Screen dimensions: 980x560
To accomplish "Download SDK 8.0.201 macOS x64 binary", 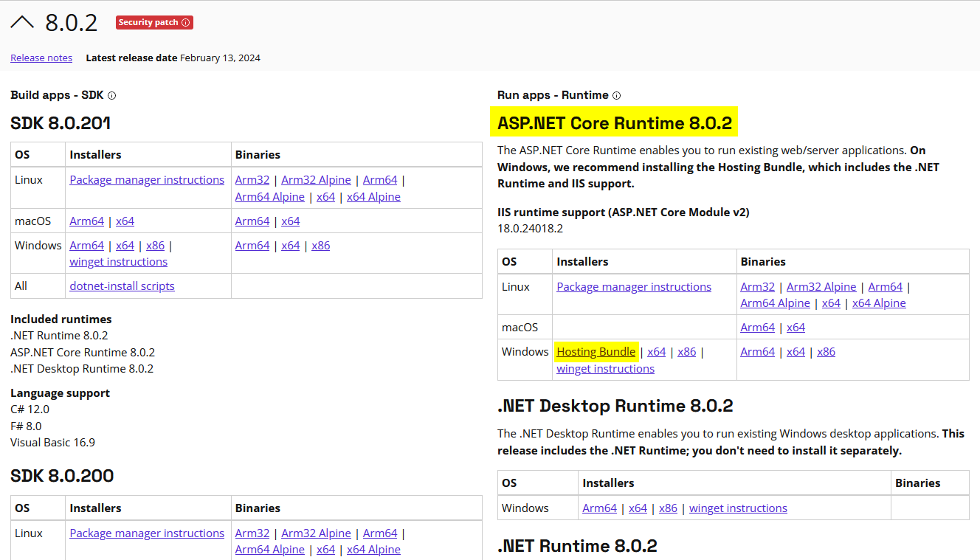I will 291,221.
